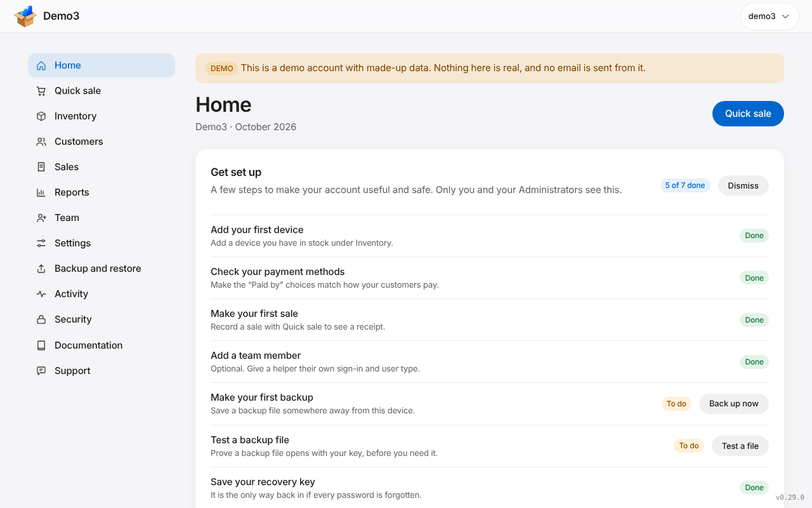Click the Check your payment methods step title

pos(278,272)
